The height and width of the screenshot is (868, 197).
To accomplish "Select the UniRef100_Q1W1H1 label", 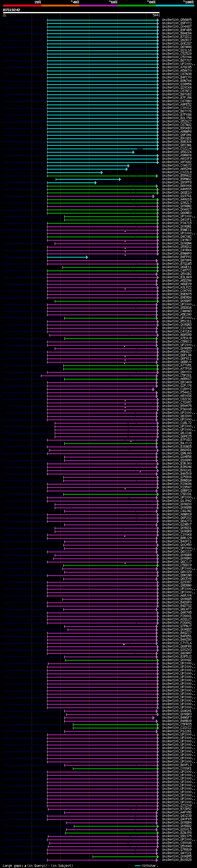I will pyautogui.click(x=177, y=711).
